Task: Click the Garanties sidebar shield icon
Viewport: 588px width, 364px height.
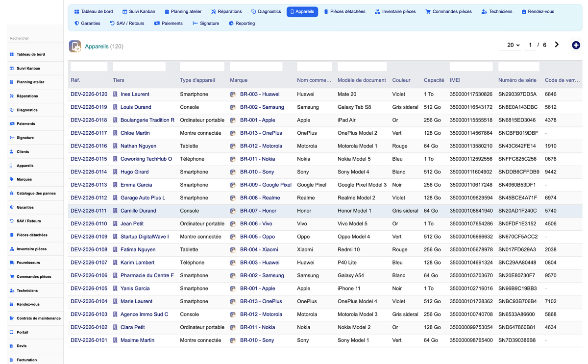Action: 12,207
